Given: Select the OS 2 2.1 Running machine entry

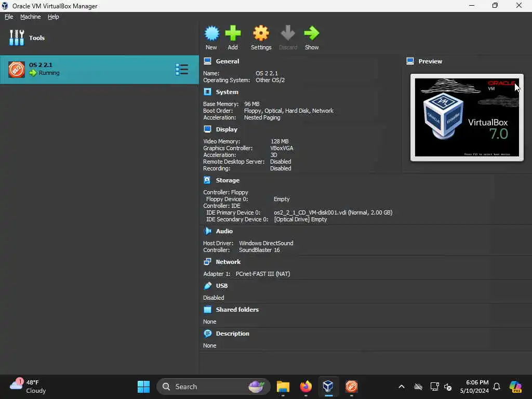Looking at the screenshot, I should tap(99, 70).
